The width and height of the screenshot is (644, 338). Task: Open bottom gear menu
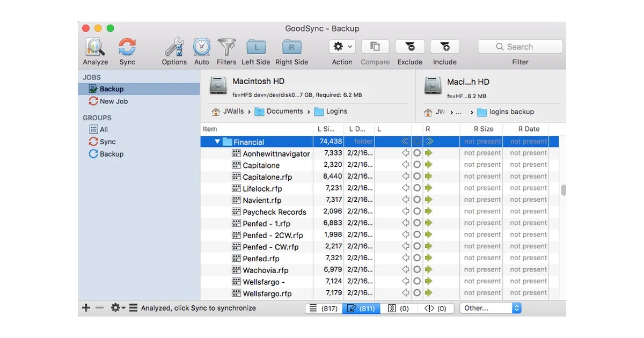[118, 308]
